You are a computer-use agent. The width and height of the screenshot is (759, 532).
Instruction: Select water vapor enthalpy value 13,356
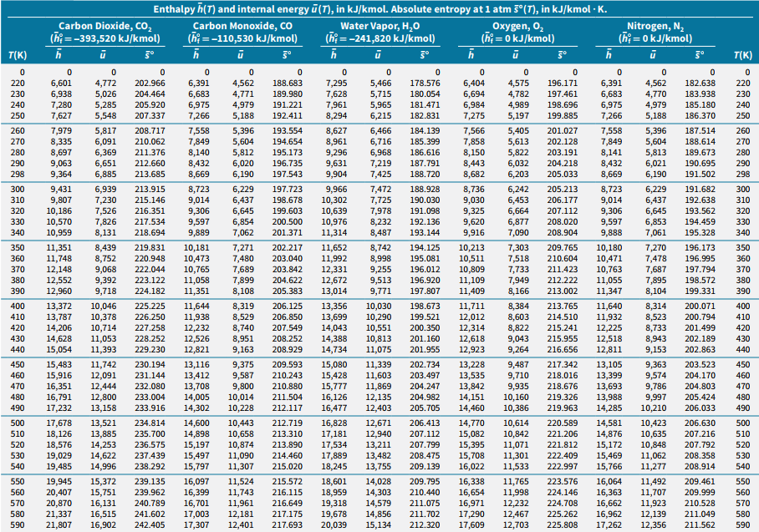pos(334,307)
